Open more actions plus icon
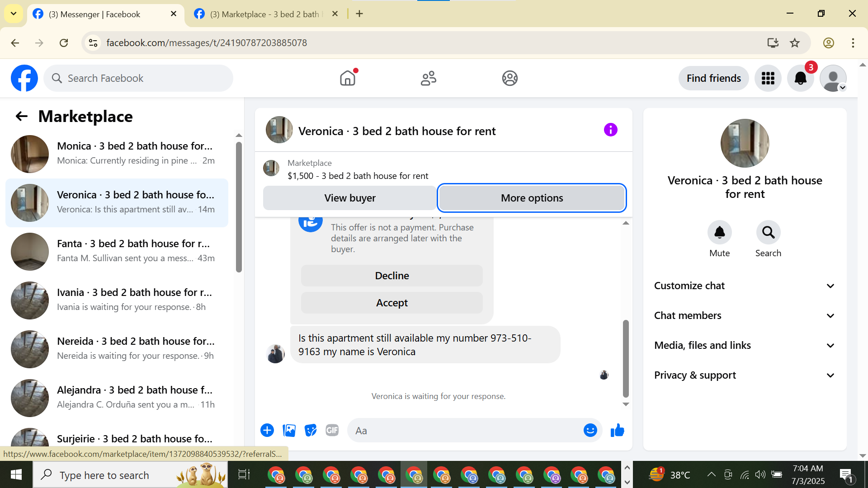 point(267,431)
